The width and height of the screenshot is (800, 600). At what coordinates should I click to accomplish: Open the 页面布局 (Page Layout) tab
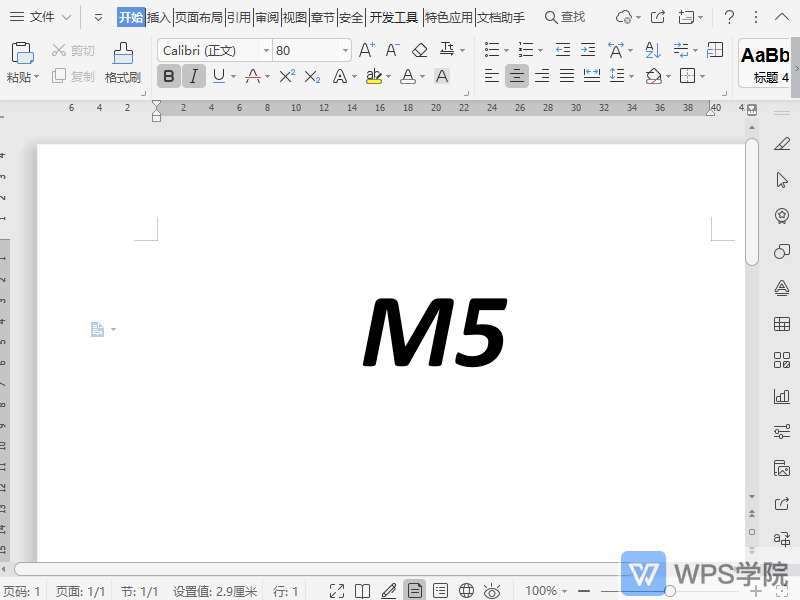198,17
